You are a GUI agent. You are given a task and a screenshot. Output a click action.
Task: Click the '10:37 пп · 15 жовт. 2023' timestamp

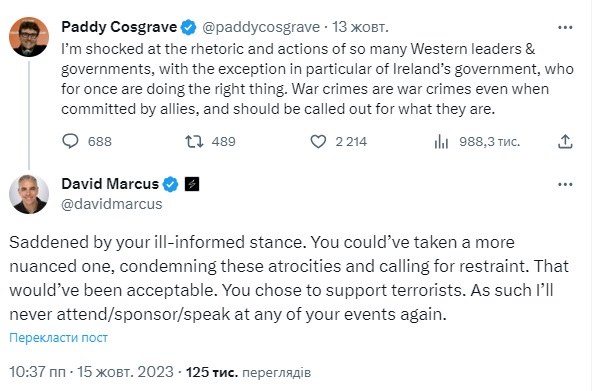coord(91,372)
